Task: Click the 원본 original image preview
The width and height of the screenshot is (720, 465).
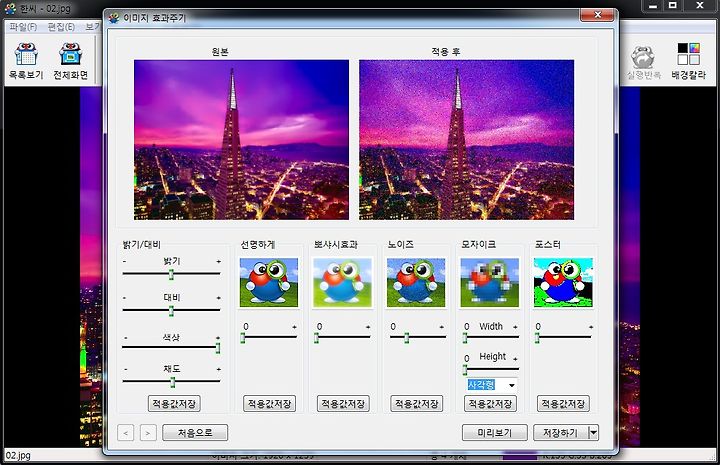Action: (242, 140)
